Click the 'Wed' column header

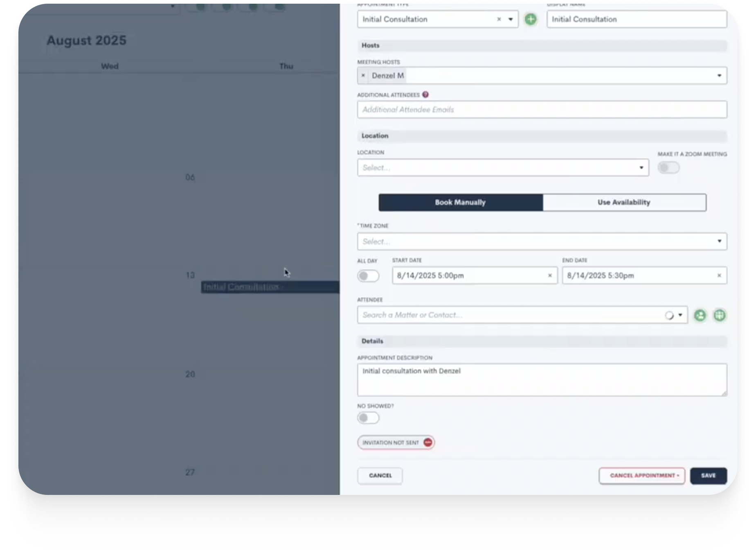pyautogui.click(x=110, y=66)
